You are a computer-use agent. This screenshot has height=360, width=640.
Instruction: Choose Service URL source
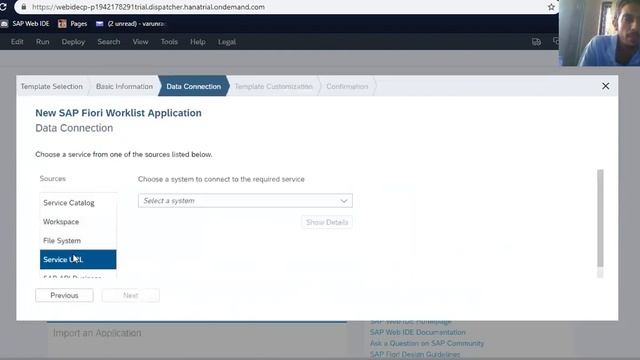(x=78, y=260)
